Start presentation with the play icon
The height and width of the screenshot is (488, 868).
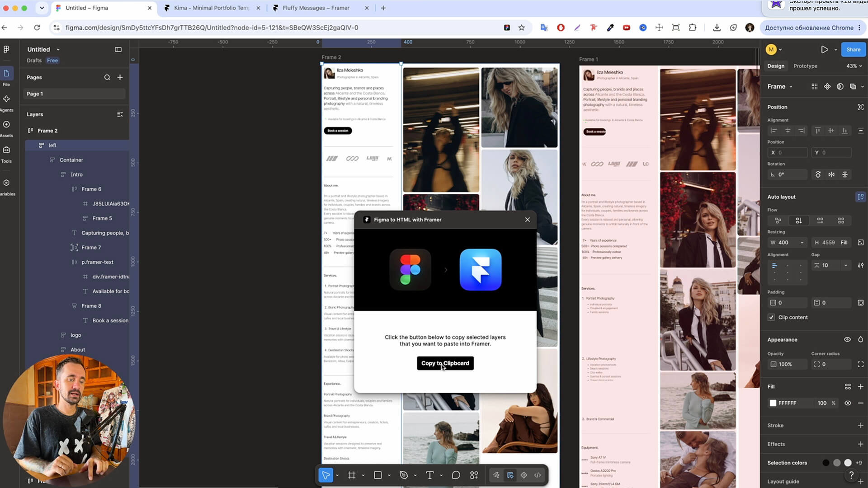(825, 49)
